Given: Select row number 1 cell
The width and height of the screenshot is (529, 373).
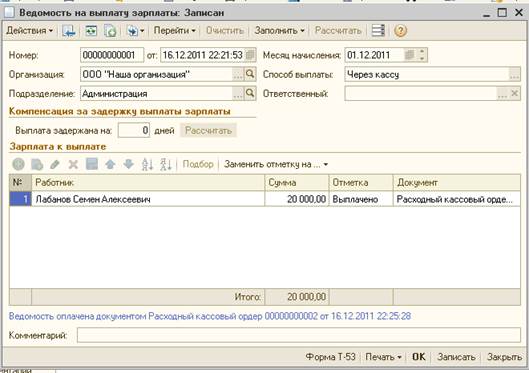Looking at the screenshot, I should pos(20,199).
